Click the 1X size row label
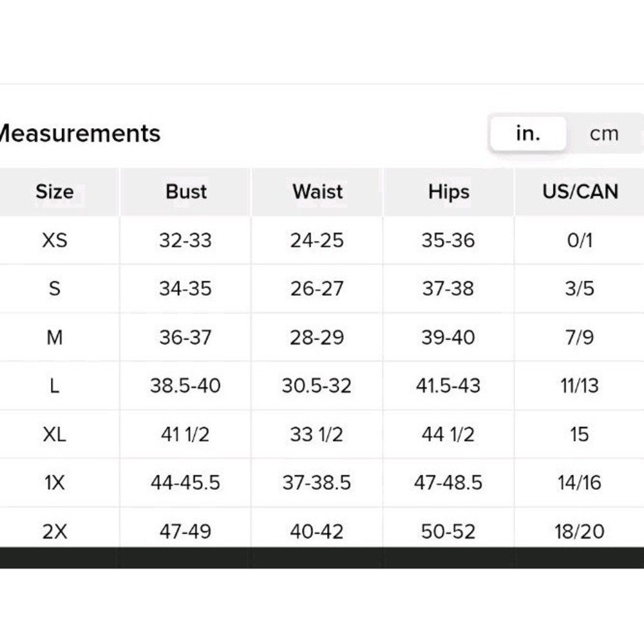644x644 pixels. tap(55, 482)
